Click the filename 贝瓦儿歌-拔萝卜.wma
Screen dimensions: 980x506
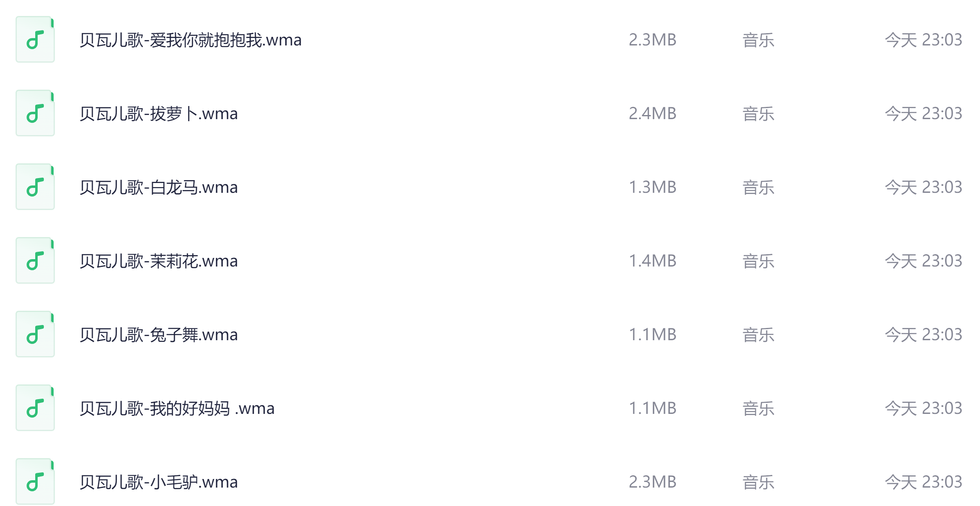(159, 114)
